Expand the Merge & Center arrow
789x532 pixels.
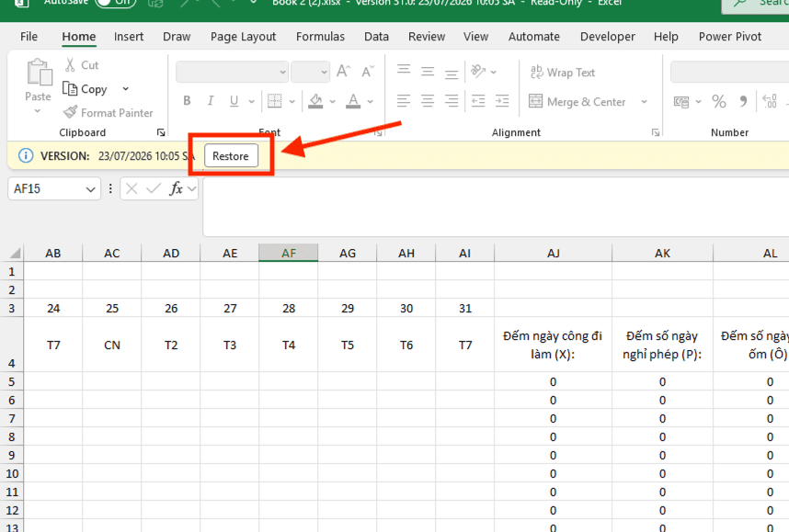click(x=644, y=102)
